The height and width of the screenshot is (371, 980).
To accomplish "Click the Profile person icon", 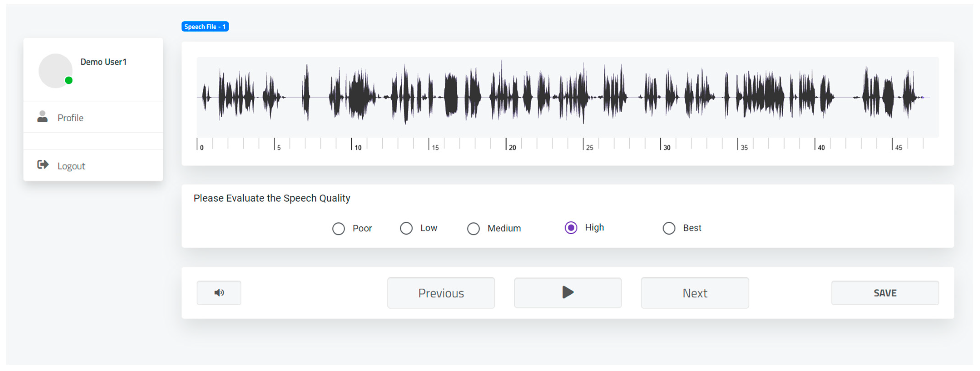I will point(42,117).
